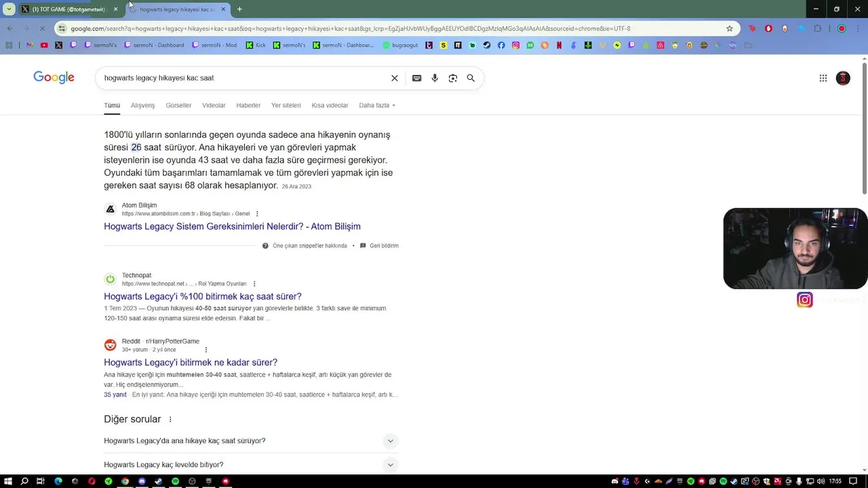Switch to the Haberler results tab
This screenshot has height=488, width=868.
[x=248, y=105]
